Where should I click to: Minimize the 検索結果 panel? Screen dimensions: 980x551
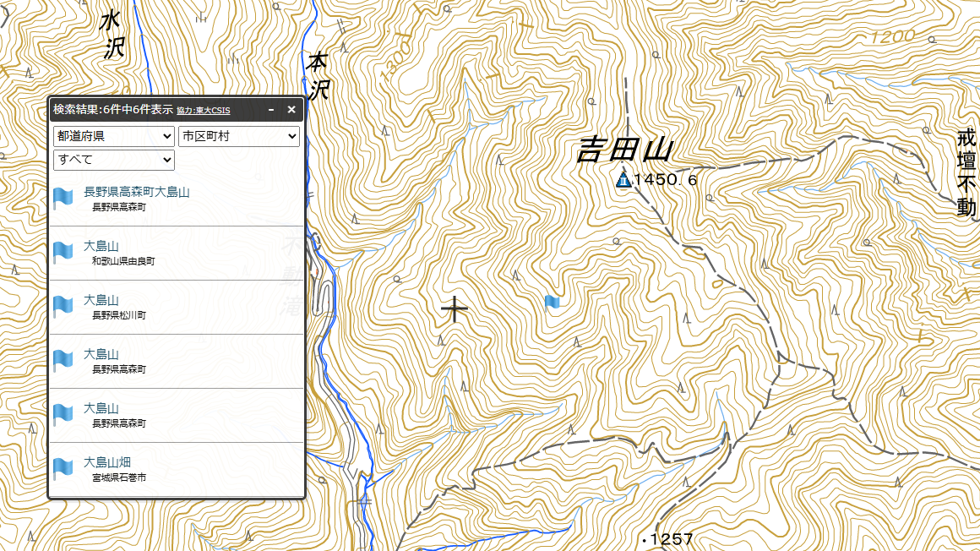pos(271,110)
